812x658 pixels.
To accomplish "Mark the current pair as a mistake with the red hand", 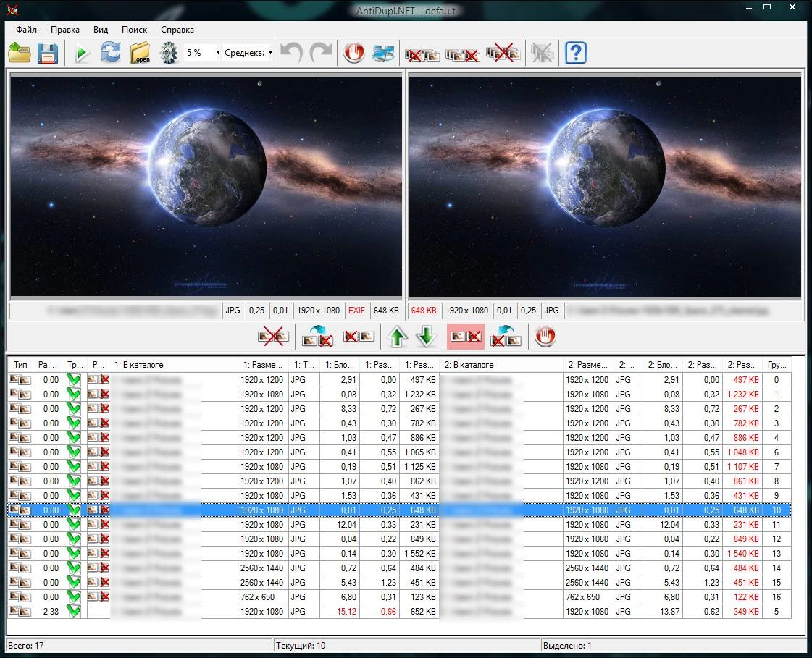I will [545, 337].
